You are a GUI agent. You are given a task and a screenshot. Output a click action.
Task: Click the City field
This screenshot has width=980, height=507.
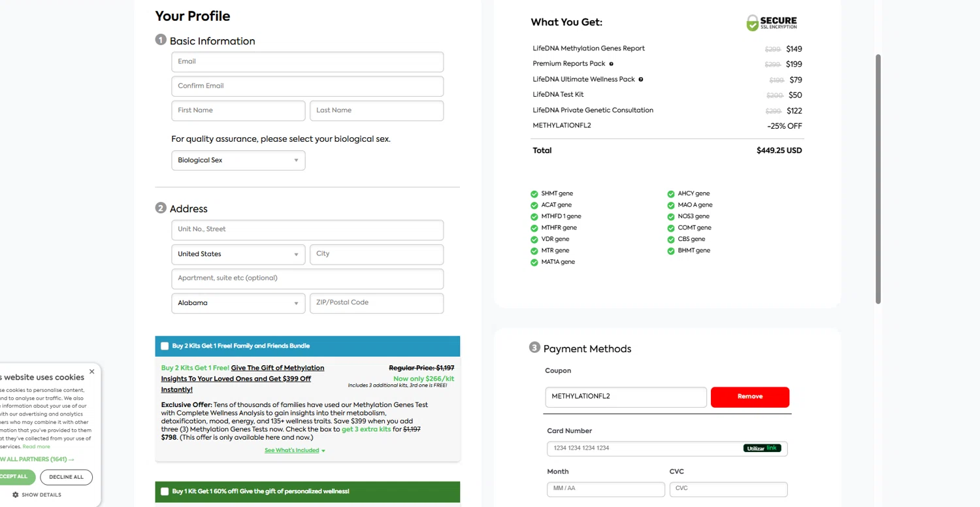click(377, 254)
